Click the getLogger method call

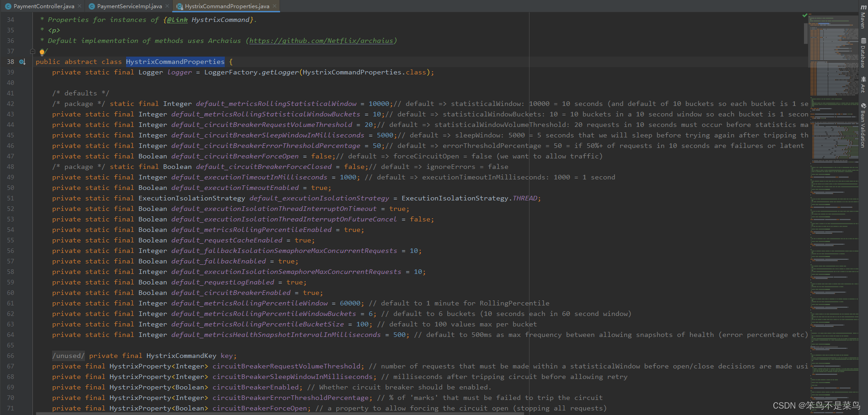pyautogui.click(x=280, y=72)
